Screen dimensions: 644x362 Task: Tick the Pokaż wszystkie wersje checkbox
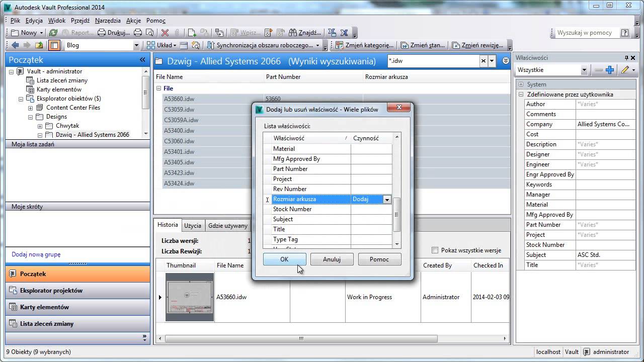[435, 250]
